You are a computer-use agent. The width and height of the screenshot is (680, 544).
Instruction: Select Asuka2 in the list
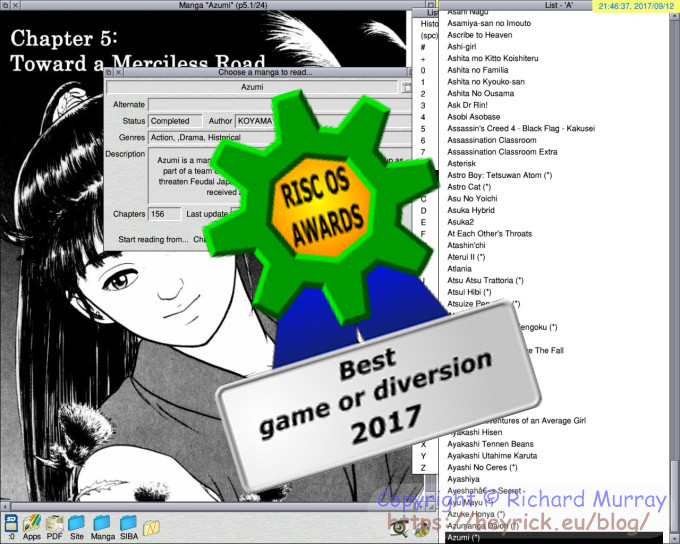click(461, 222)
